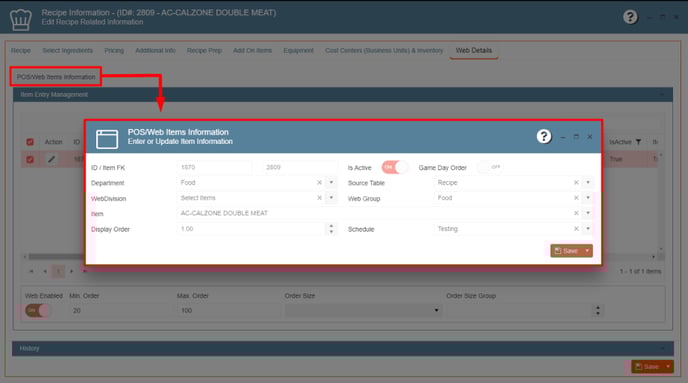Collapse the Item Entry Management panel
Screen dimensions: 688x383
pos(662,94)
